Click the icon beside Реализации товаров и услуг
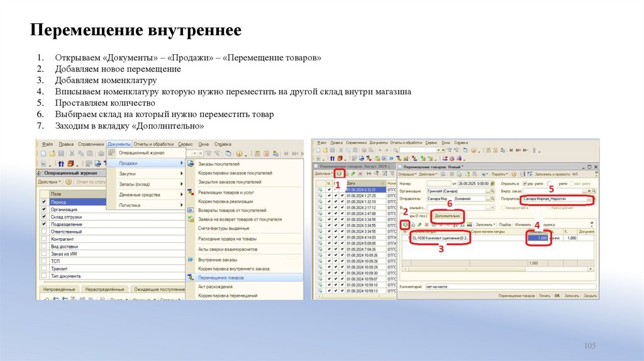644x361 pixels. coord(191,192)
